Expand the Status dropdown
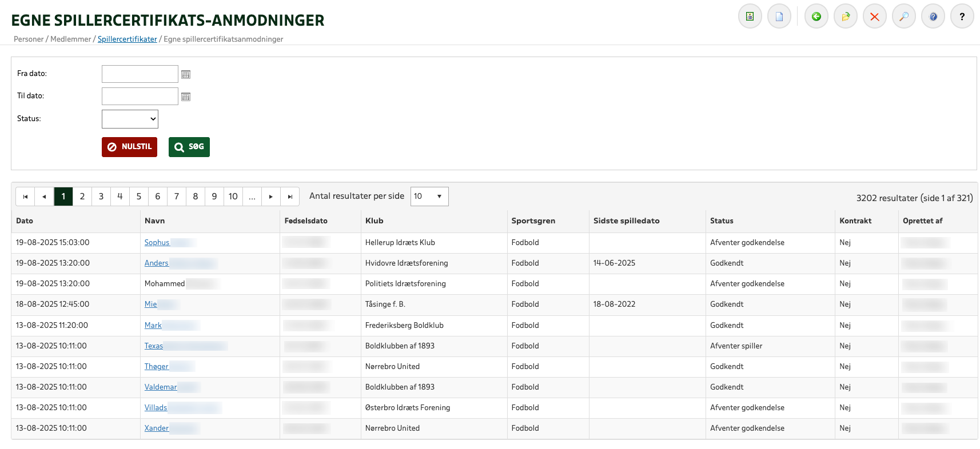Image resolution: width=980 pixels, height=449 pixels. [x=130, y=119]
